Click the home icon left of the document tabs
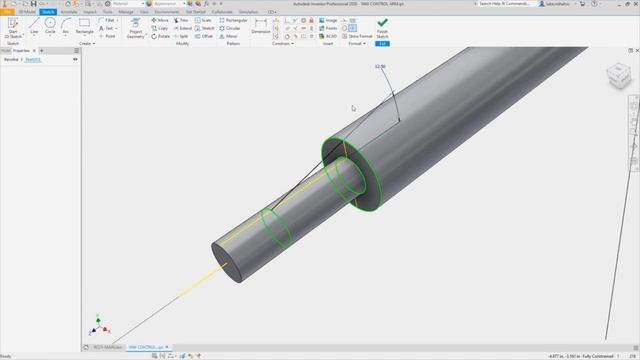The image size is (640, 360). [86, 347]
